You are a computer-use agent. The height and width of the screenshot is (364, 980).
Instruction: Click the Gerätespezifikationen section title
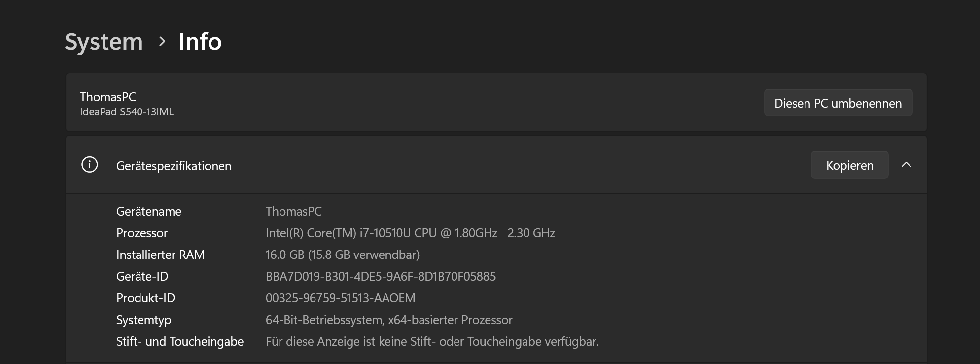coord(174,166)
